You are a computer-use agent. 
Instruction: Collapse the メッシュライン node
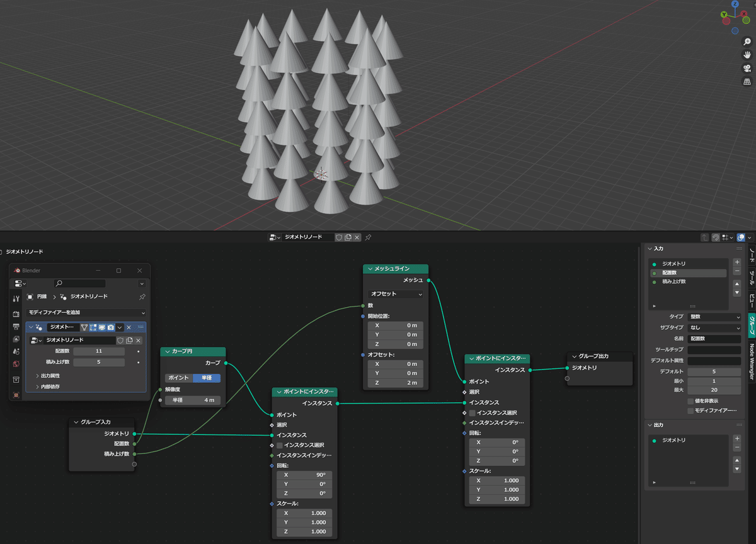(x=370, y=269)
